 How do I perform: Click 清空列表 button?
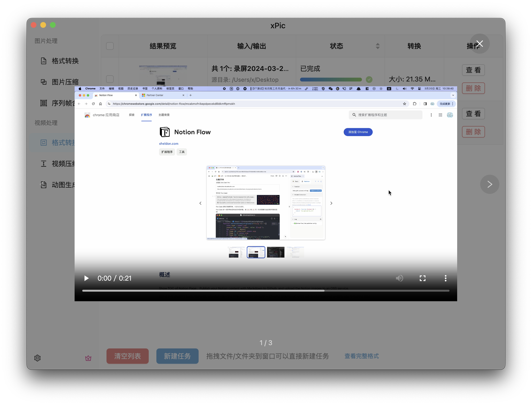click(127, 356)
